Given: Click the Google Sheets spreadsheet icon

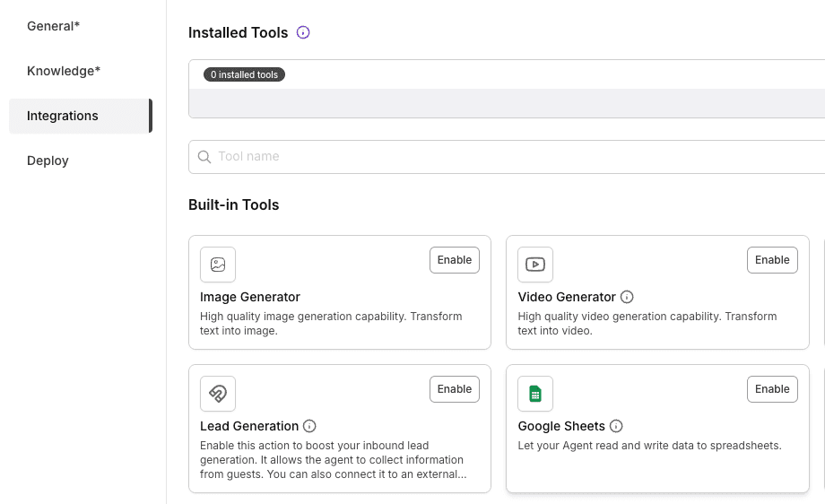Looking at the screenshot, I should [535, 394].
